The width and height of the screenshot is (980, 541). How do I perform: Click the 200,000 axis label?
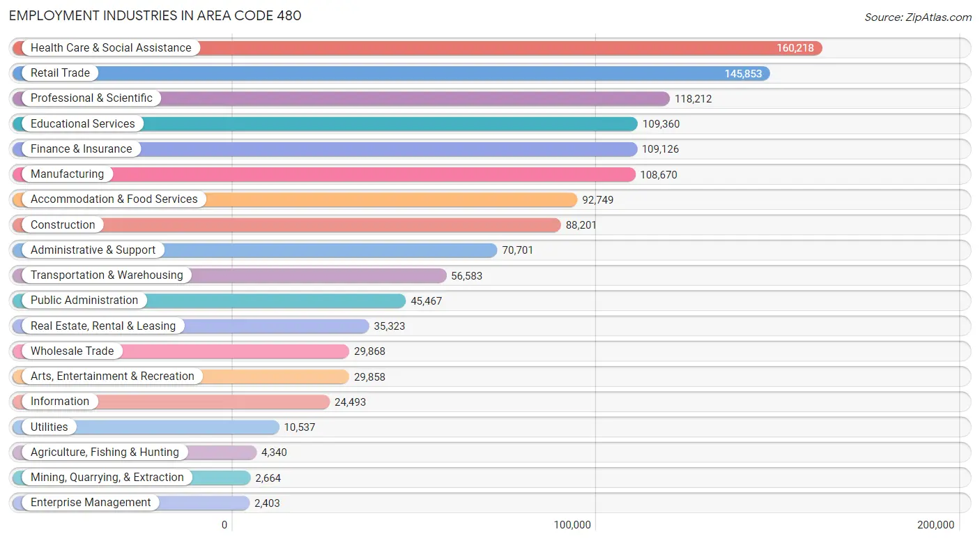click(x=936, y=525)
